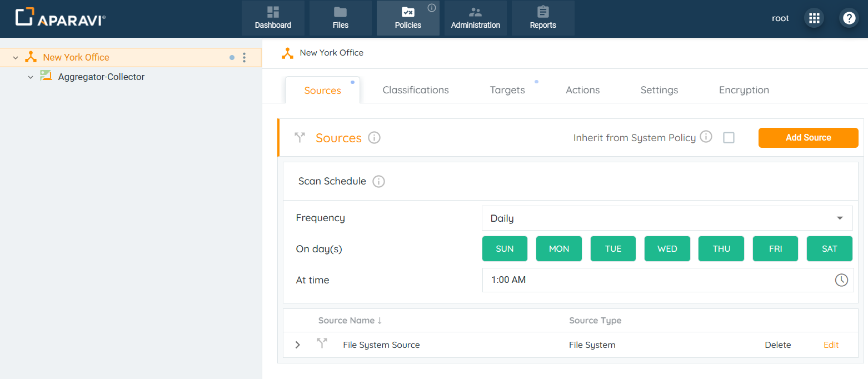Viewport: 868px width, 379px height.
Task: Open the apps grid menu
Action: 814,18
